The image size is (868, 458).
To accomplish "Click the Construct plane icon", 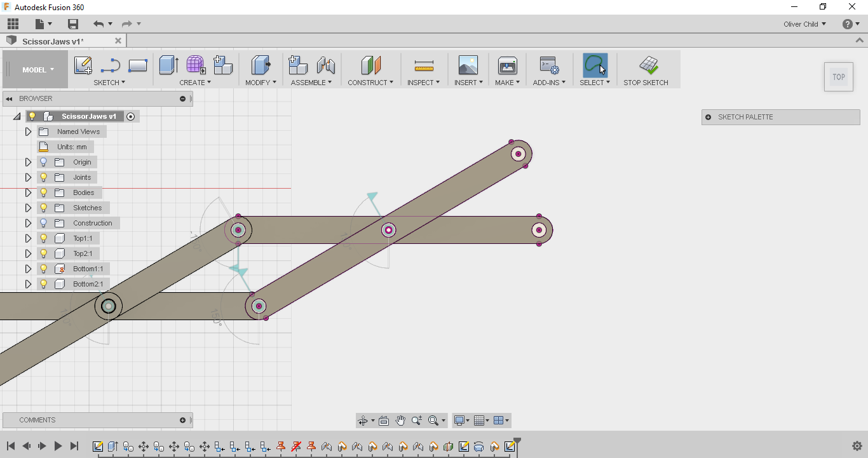I will pyautogui.click(x=370, y=65).
